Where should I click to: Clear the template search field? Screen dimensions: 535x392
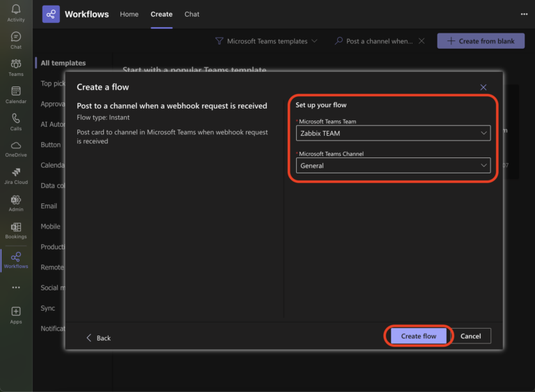(421, 41)
